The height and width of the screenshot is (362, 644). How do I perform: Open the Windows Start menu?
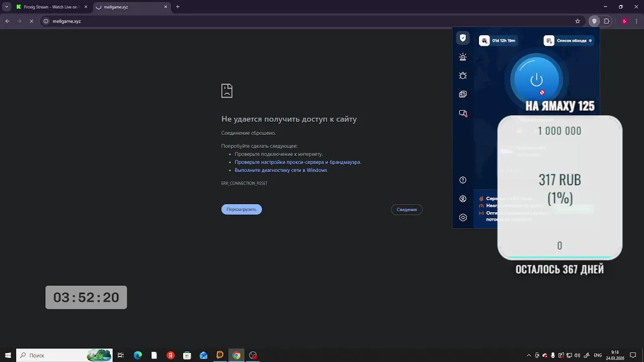tap(8, 355)
